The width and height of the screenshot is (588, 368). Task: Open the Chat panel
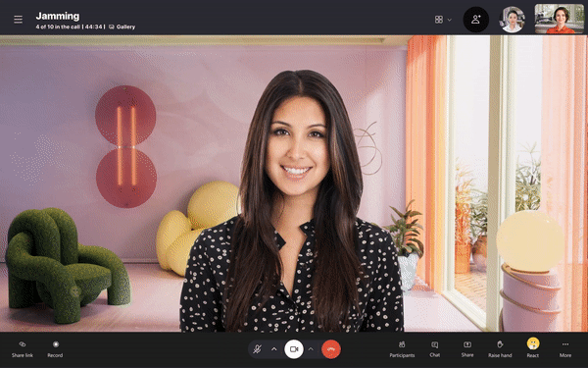coord(434,349)
